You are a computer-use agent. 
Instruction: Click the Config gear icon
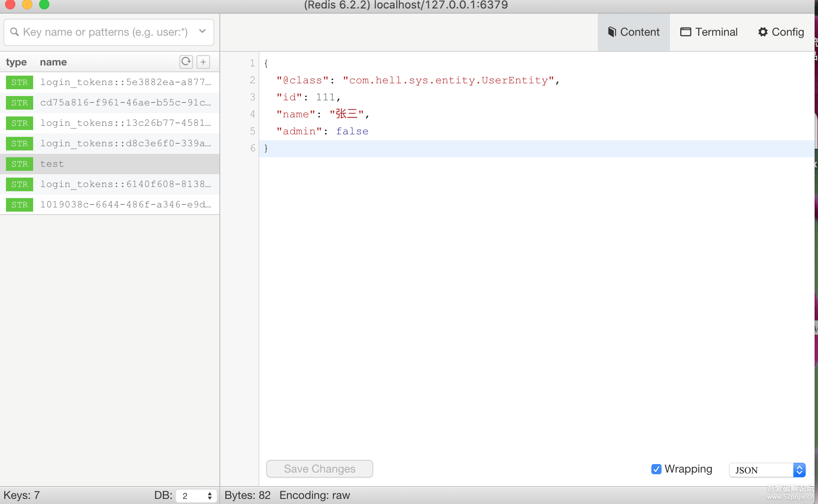(x=763, y=32)
